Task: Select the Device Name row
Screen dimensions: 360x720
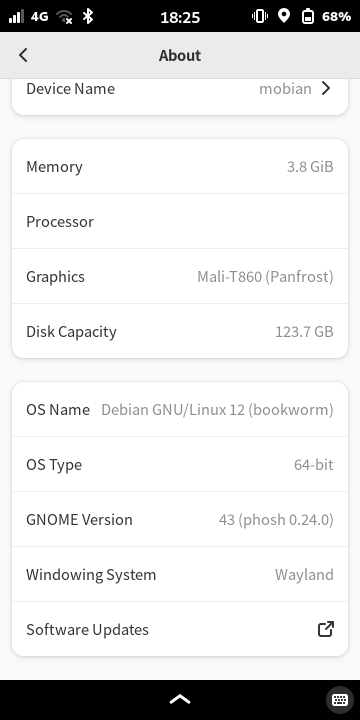Action: pyautogui.click(x=180, y=96)
